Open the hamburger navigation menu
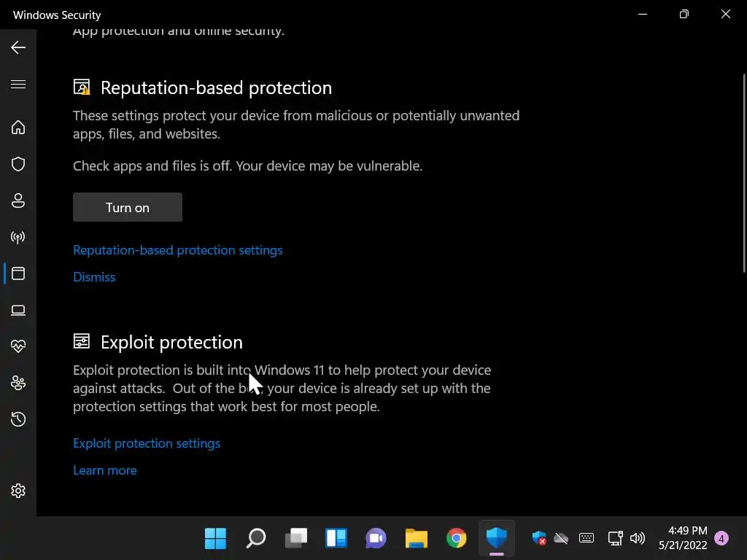The image size is (747, 560). click(x=18, y=85)
